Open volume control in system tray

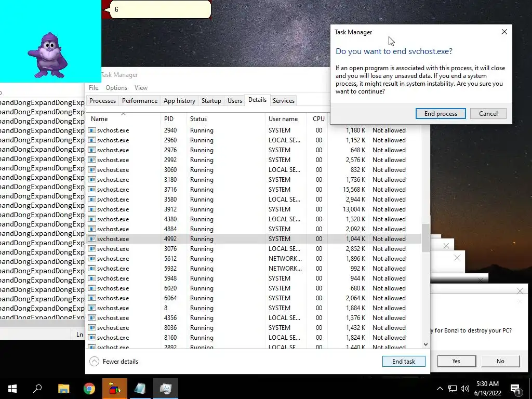[465, 389]
